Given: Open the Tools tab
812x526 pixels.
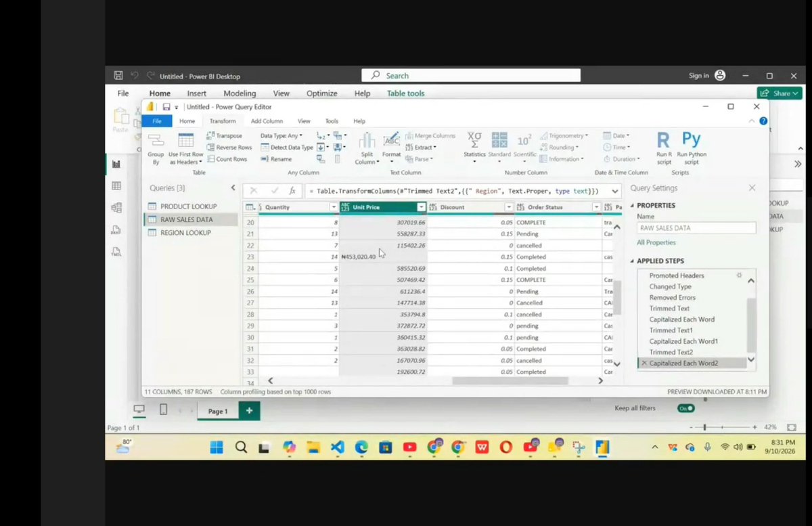Looking at the screenshot, I should pos(332,121).
